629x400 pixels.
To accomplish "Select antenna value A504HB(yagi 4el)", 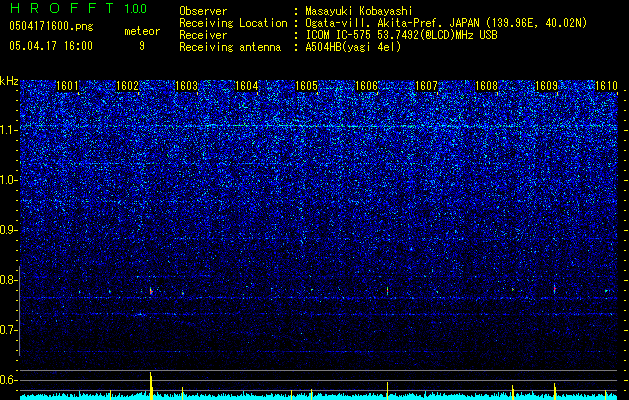I will point(353,47).
